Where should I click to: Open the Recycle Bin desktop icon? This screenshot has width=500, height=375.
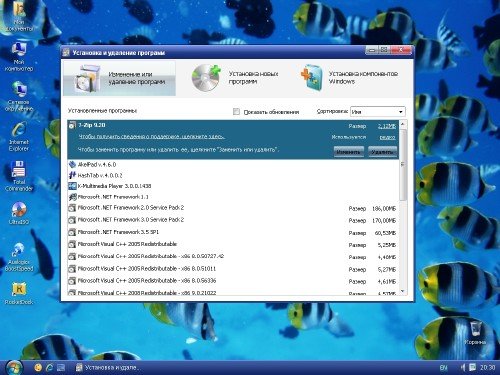point(476,333)
